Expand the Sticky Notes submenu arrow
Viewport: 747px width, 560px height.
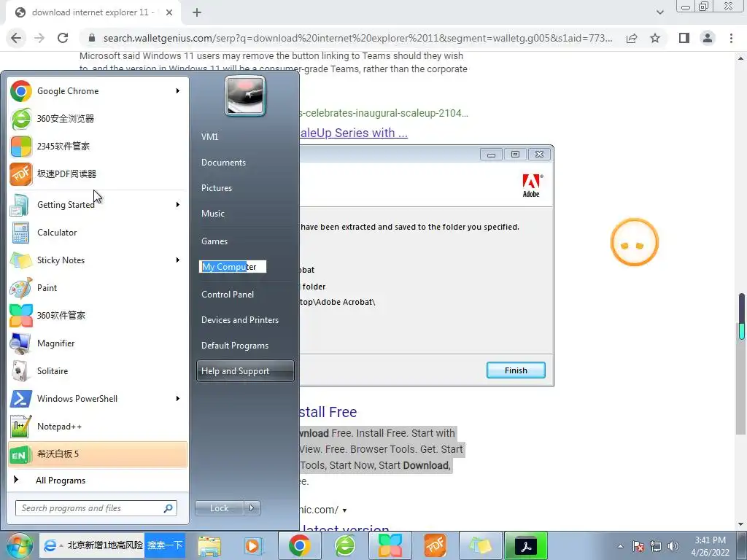[x=178, y=260]
